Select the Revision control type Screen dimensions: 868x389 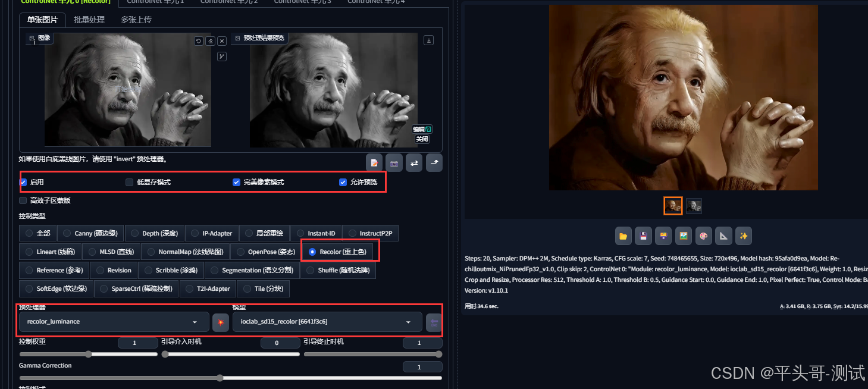(x=113, y=270)
